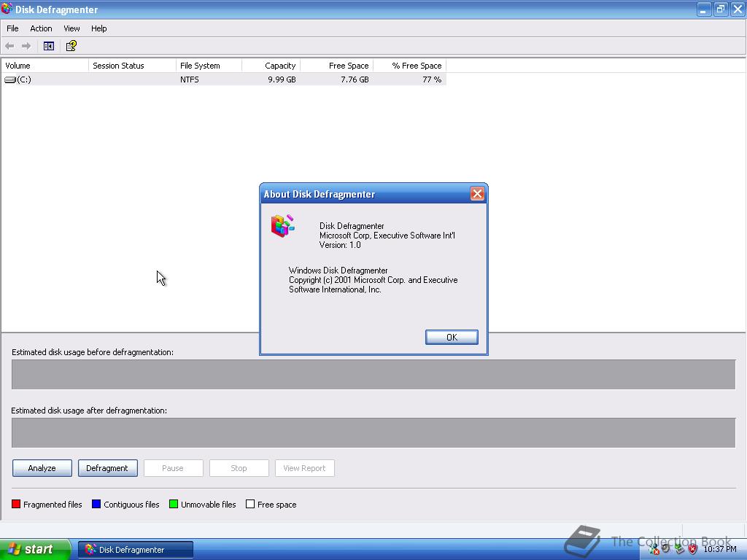This screenshot has width=747, height=560.
Task: Click the View Report button
Action: tap(304, 468)
